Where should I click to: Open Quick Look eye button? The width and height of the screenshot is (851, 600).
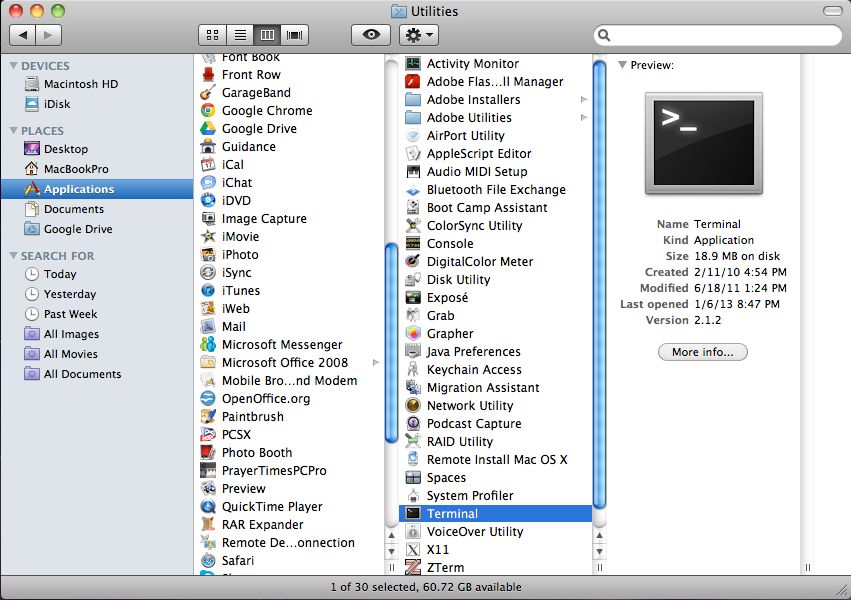click(x=371, y=35)
